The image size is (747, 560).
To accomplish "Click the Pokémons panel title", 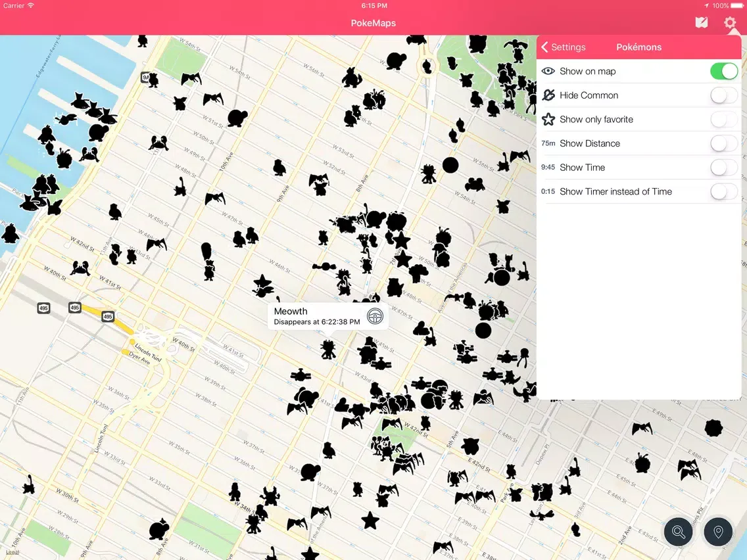I will pyautogui.click(x=639, y=47).
